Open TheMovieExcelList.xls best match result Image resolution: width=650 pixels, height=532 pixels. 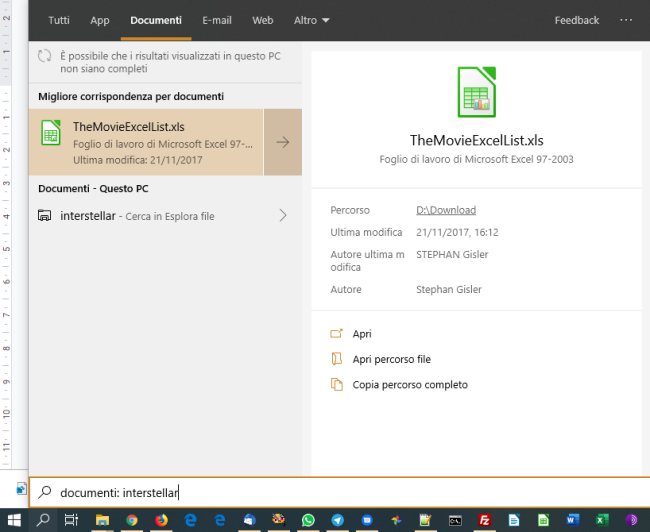coord(146,142)
